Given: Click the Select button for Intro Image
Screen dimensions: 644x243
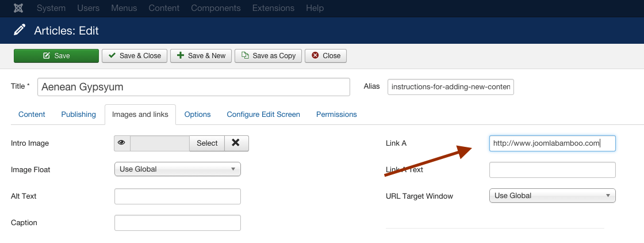Looking at the screenshot, I should click(x=207, y=143).
